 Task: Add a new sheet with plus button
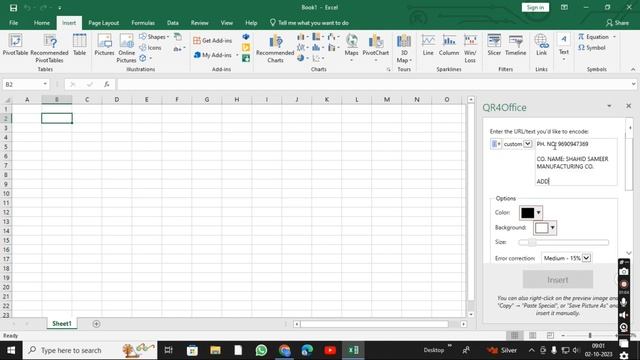point(96,324)
